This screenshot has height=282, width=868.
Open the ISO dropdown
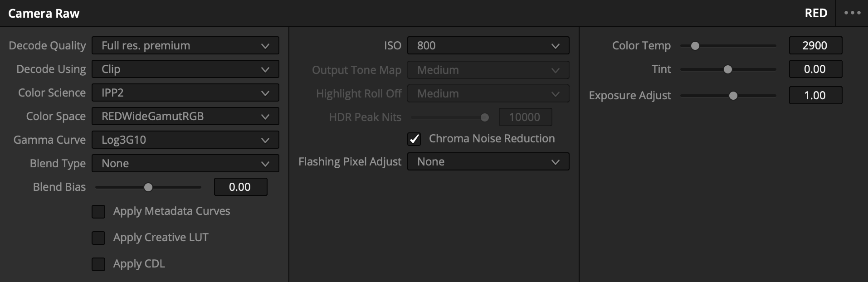(x=488, y=46)
